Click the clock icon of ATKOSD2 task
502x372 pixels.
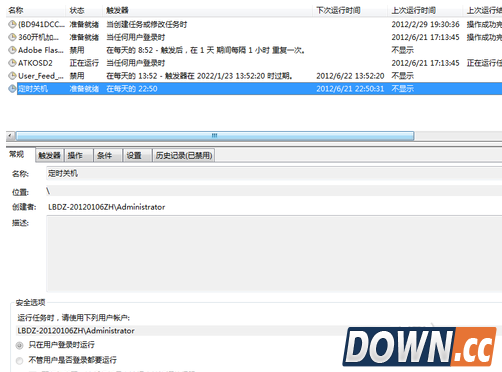(12, 63)
